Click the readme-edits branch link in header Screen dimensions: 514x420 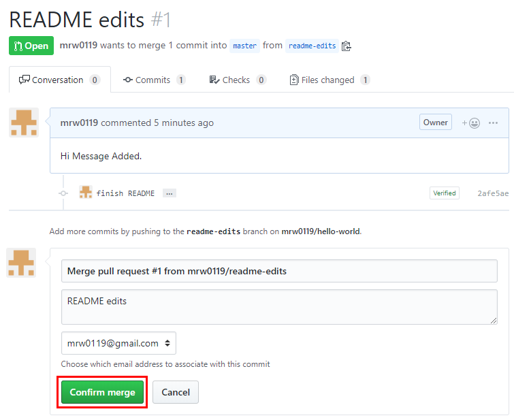pos(312,46)
